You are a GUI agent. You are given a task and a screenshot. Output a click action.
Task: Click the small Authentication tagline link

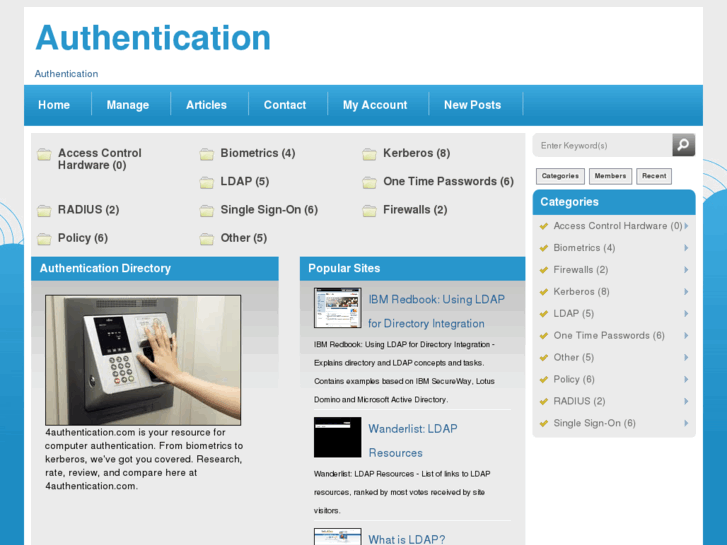pos(66,74)
